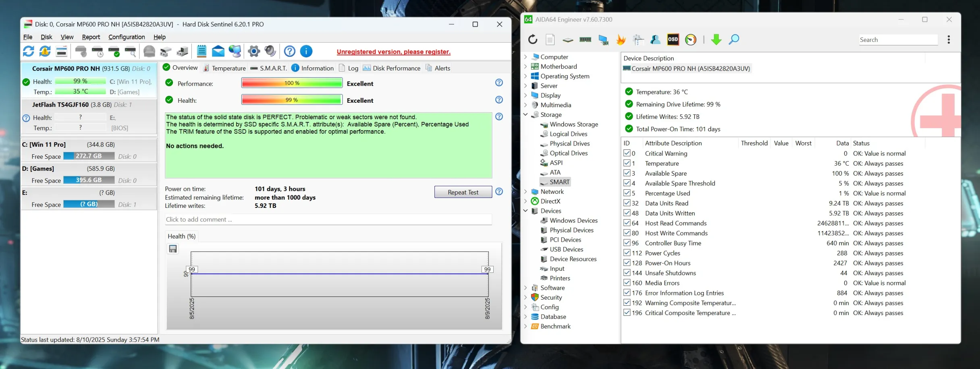980x369 pixels.
Task: Toggle the Unsafe Shutdowns checkbox
Action: [x=627, y=273]
